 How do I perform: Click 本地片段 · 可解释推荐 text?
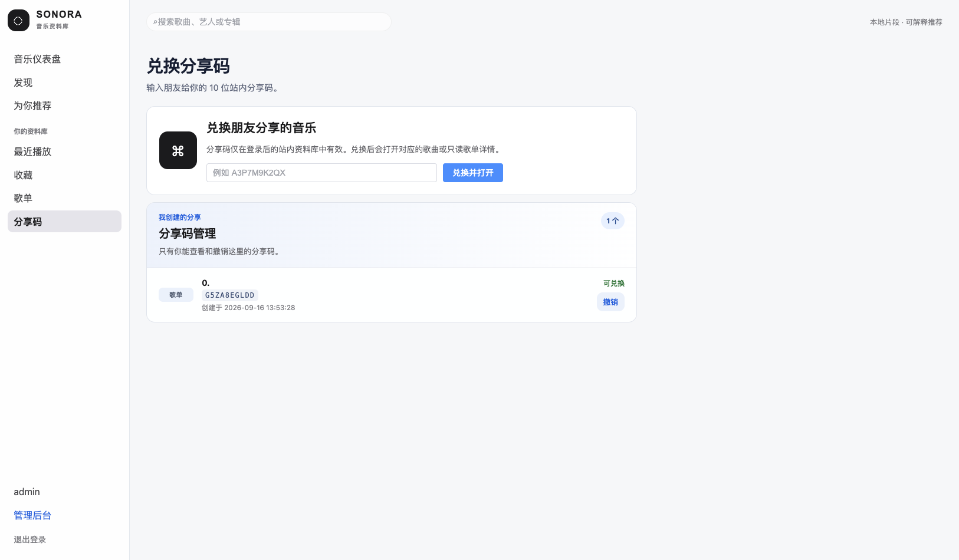click(906, 22)
